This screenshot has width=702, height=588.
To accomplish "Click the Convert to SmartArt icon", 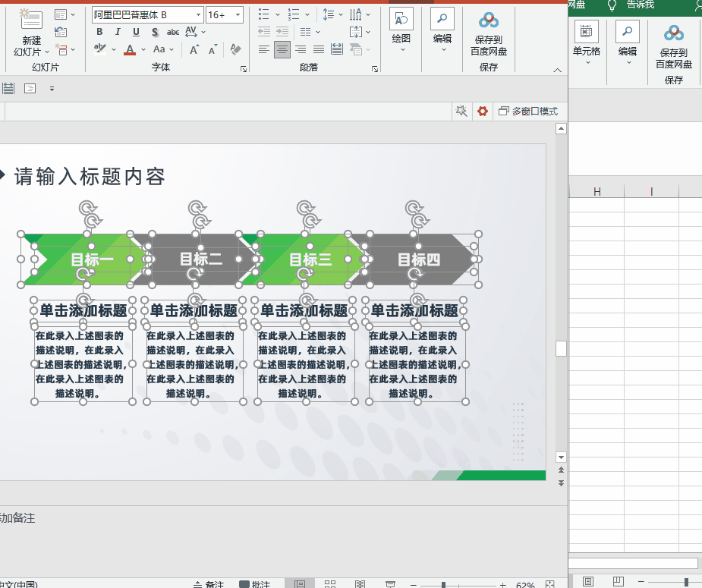I will pyautogui.click(x=356, y=49).
